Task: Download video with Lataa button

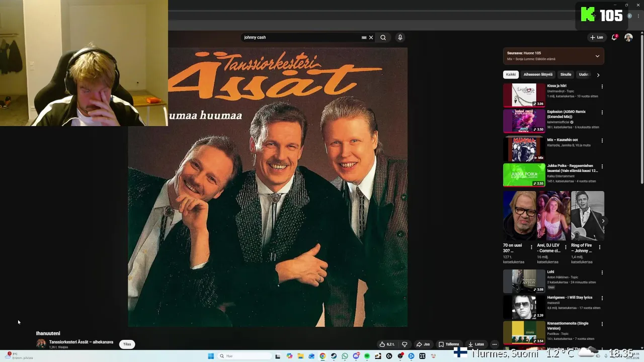Action: 476,344
